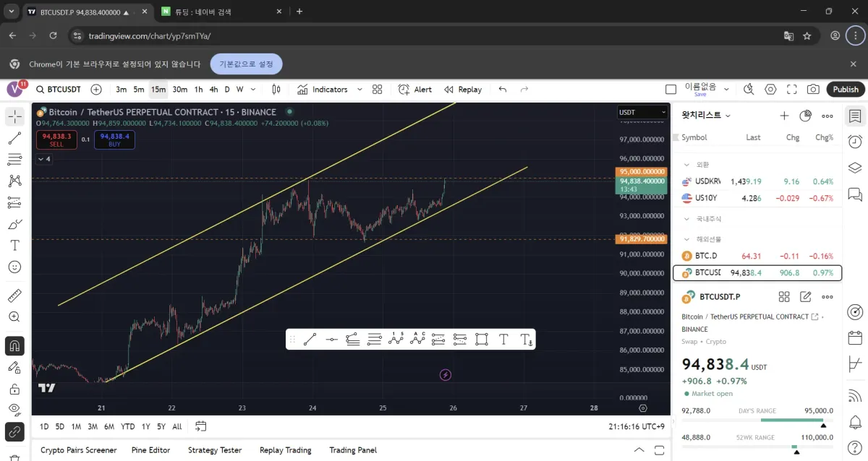Switch to 3m timeframe
Image resolution: width=868 pixels, height=461 pixels.
(x=121, y=90)
